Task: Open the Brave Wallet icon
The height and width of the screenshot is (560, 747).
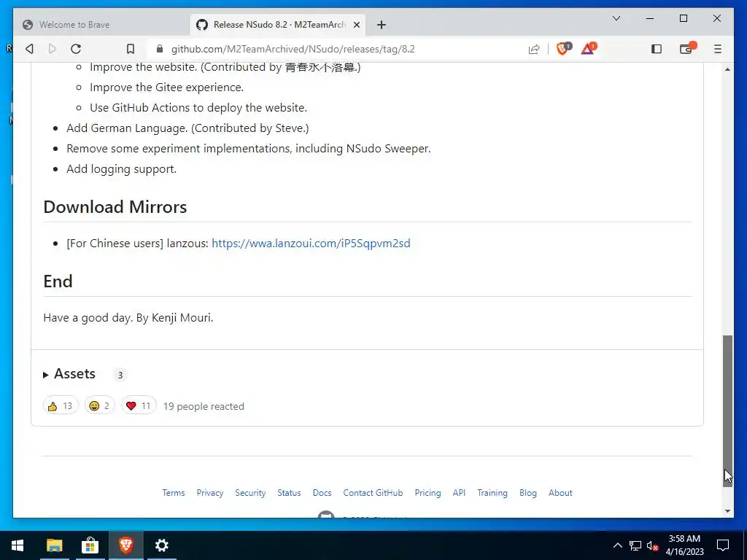Action: pyautogui.click(x=686, y=49)
